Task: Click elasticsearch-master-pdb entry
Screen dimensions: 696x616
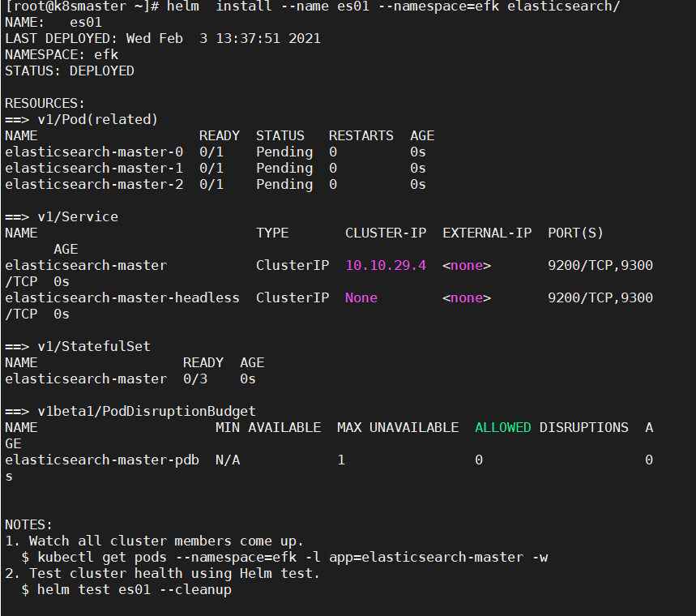Action: (x=101, y=460)
